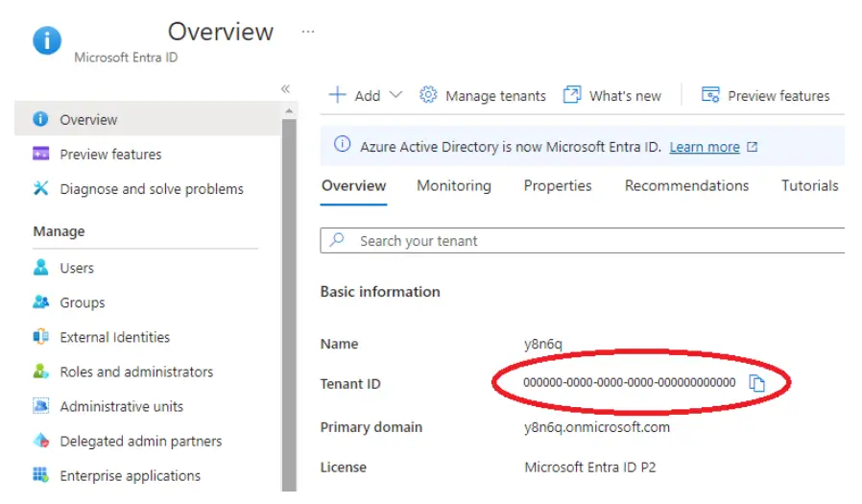Click the Delegated admin partners icon
Image resolution: width=862 pixels, height=504 pixels.
[x=40, y=441]
